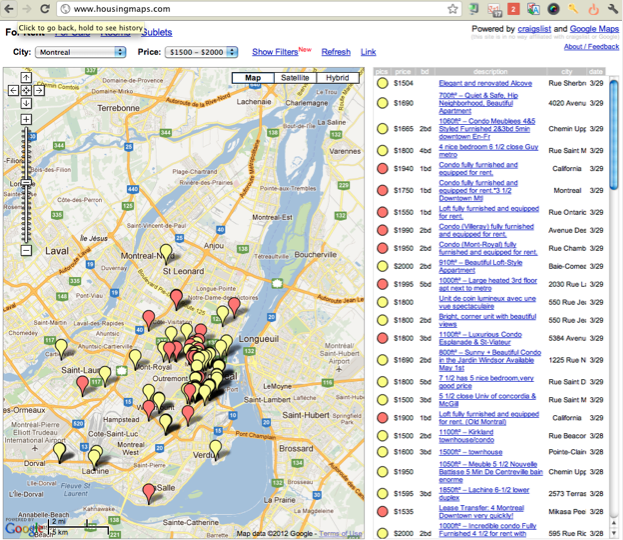The width and height of the screenshot is (623, 540).
Task: Click the red marker for the $1940 listing
Action: (x=382, y=168)
